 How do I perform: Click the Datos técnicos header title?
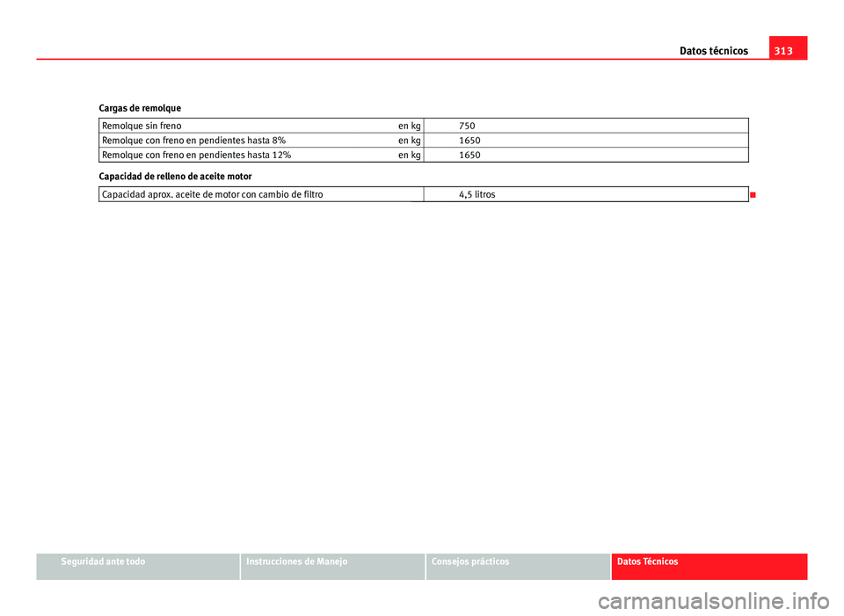point(714,51)
